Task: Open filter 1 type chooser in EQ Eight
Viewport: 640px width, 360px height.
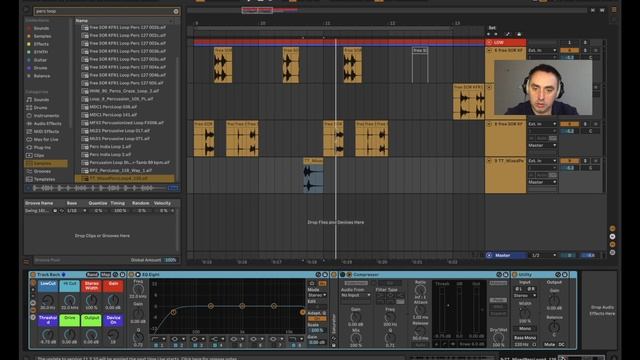Action: [x=158, y=339]
